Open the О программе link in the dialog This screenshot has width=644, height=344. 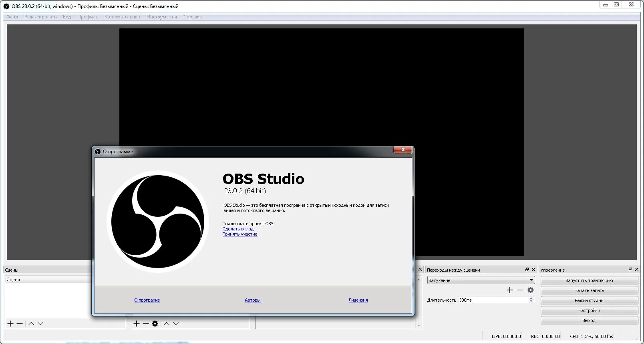tap(147, 300)
